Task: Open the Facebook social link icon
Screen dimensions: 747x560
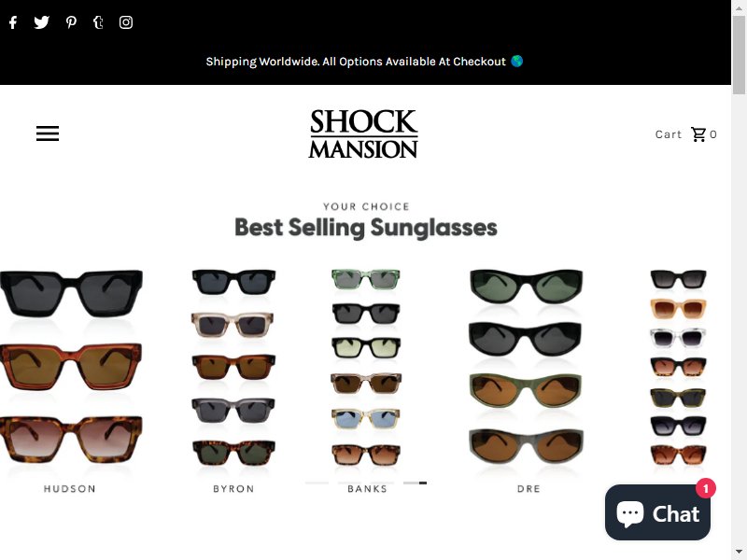Action: pyautogui.click(x=13, y=22)
